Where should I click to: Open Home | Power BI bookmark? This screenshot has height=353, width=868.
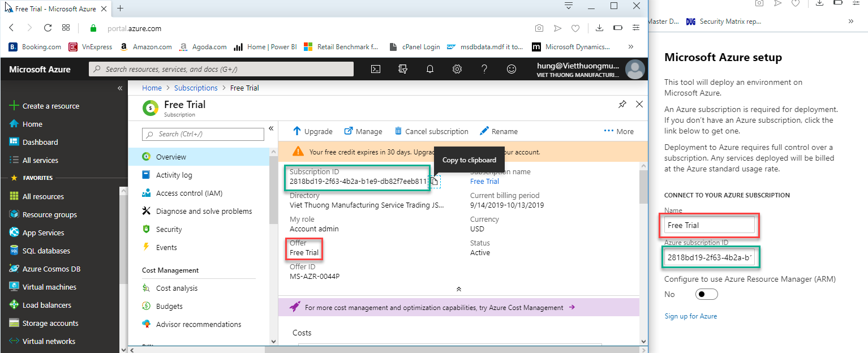(265, 47)
